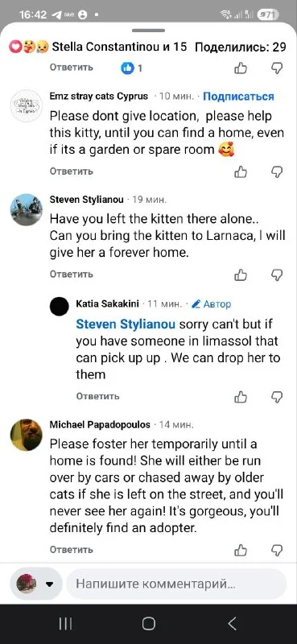The width and height of the screenshot is (297, 644).
Task: Open Emz stray cats Cyprus avatar
Action: tap(26, 105)
